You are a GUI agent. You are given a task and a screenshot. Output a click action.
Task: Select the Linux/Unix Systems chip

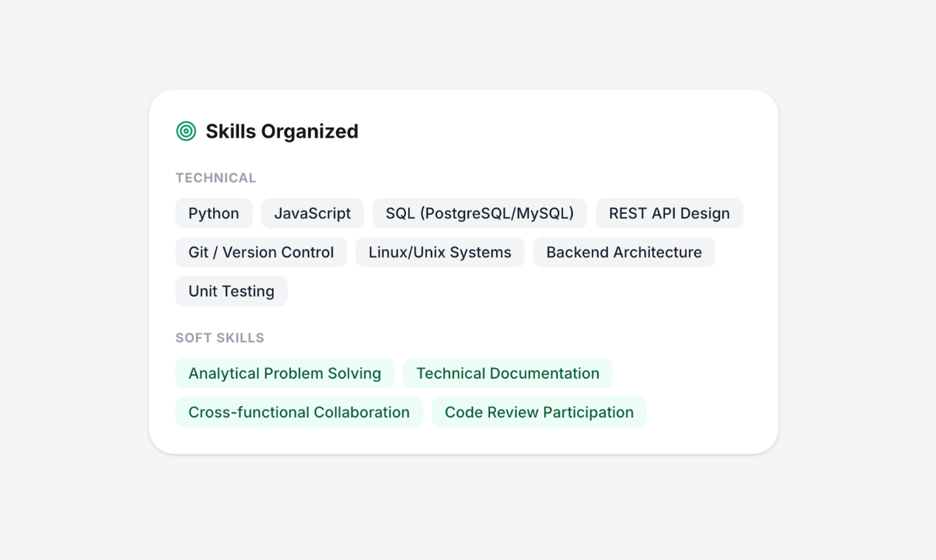click(440, 253)
